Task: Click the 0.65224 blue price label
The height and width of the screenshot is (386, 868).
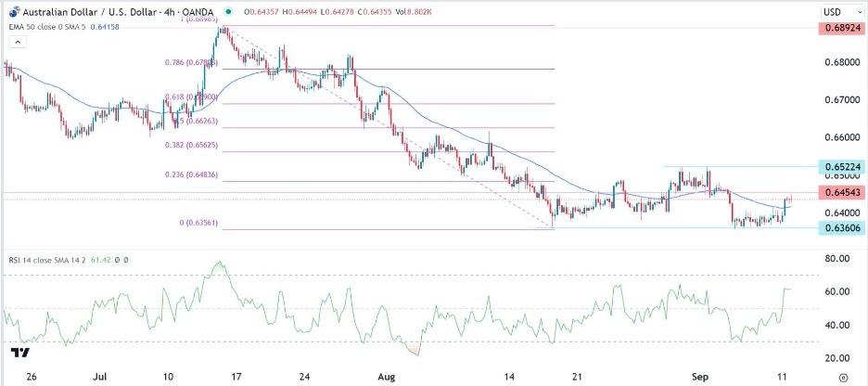Action: (x=843, y=167)
